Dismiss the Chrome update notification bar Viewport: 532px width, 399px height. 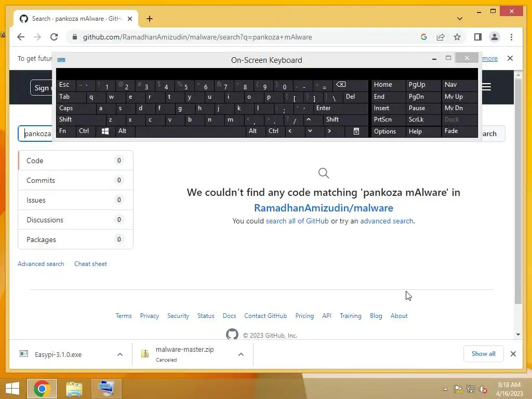[510, 58]
